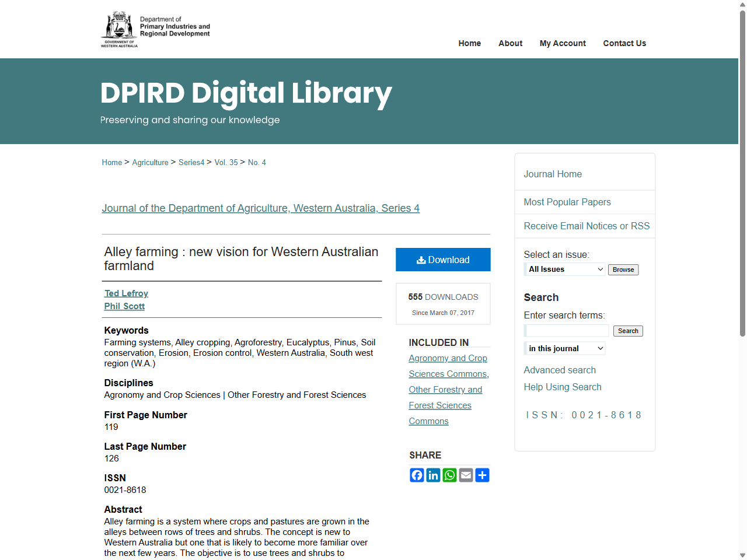Open more share options plus icon
Viewport: 747px width, 560px height.
482,475
